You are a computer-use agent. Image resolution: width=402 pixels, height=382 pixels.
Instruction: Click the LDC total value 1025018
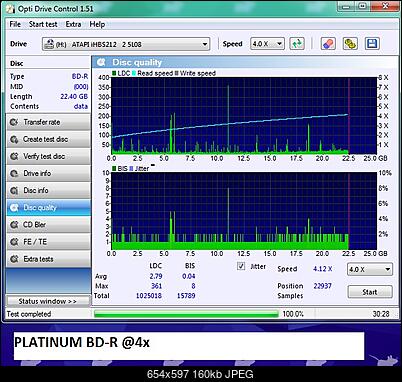coord(149,296)
